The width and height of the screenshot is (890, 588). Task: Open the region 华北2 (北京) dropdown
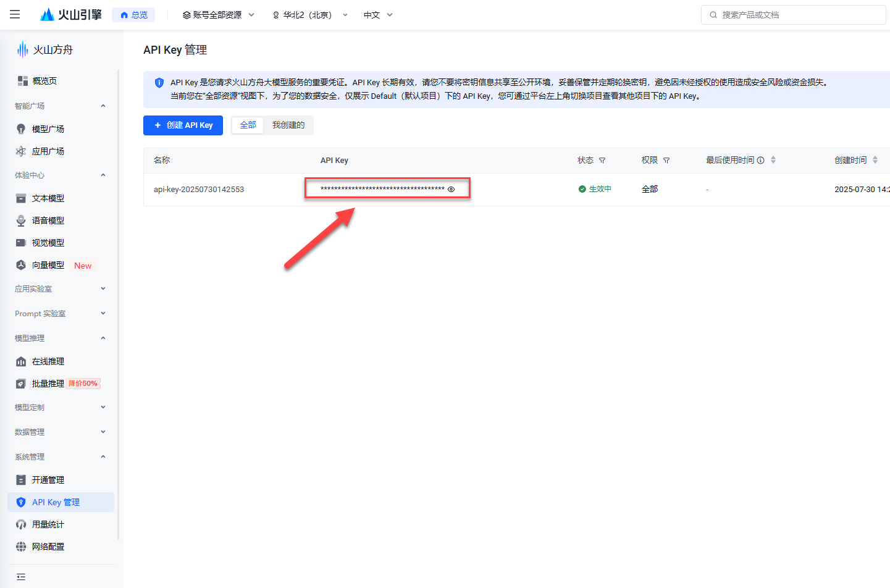click(x=310, y=15)
